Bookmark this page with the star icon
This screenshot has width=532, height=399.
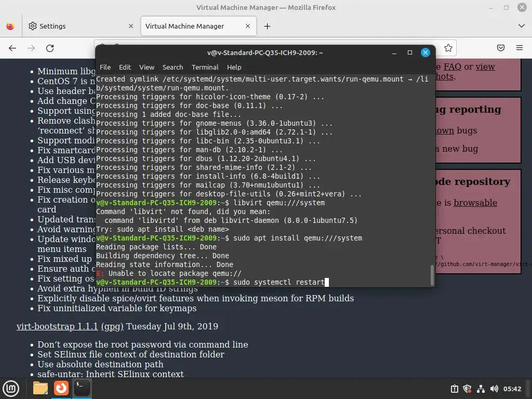pyautogui.click(x=448, y=48)
